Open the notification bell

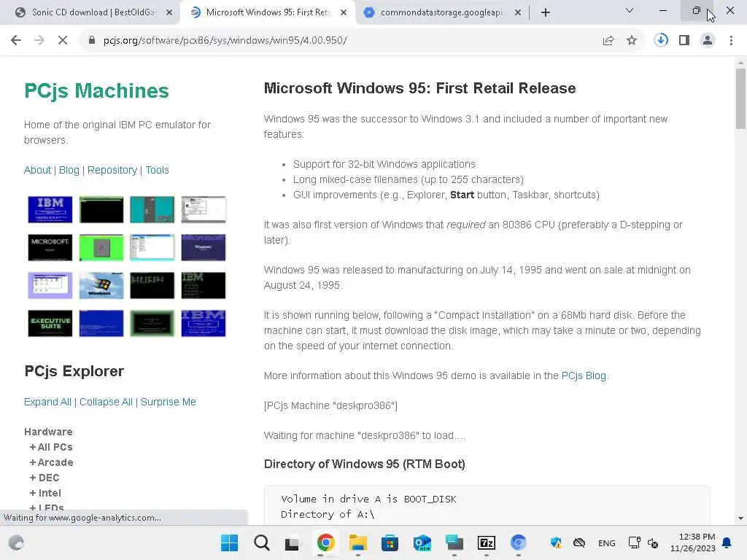(x=727, y=542)
